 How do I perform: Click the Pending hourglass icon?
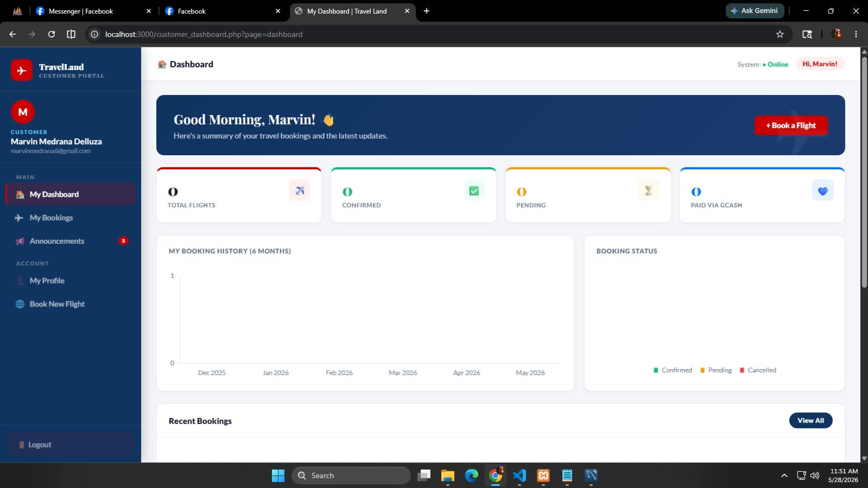tap(648, 191)
